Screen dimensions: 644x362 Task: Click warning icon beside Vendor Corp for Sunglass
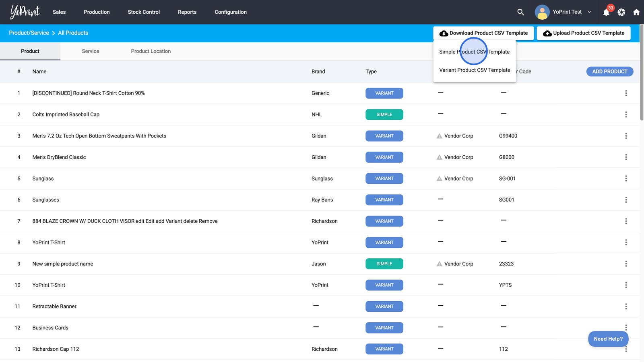[x=439, y=179]
